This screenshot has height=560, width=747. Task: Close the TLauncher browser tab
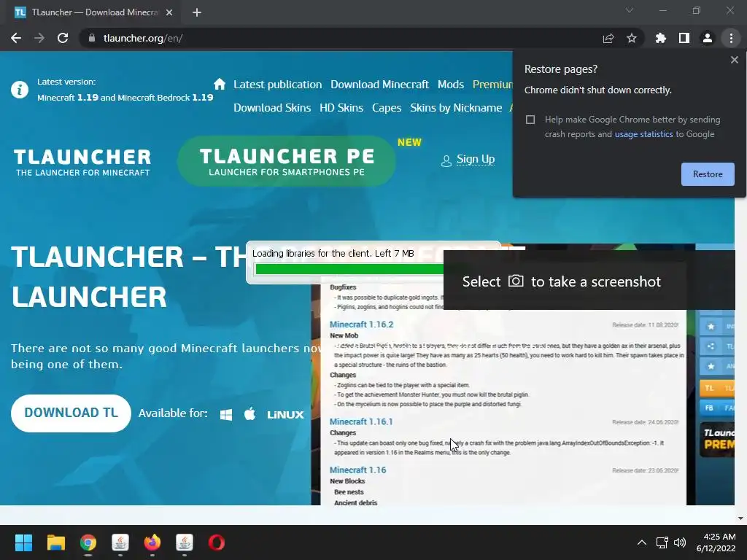tap(169, 12)
